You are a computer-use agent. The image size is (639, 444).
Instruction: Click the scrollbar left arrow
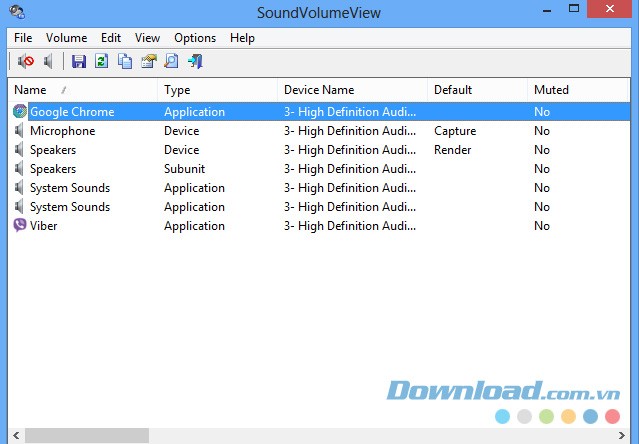16,435
